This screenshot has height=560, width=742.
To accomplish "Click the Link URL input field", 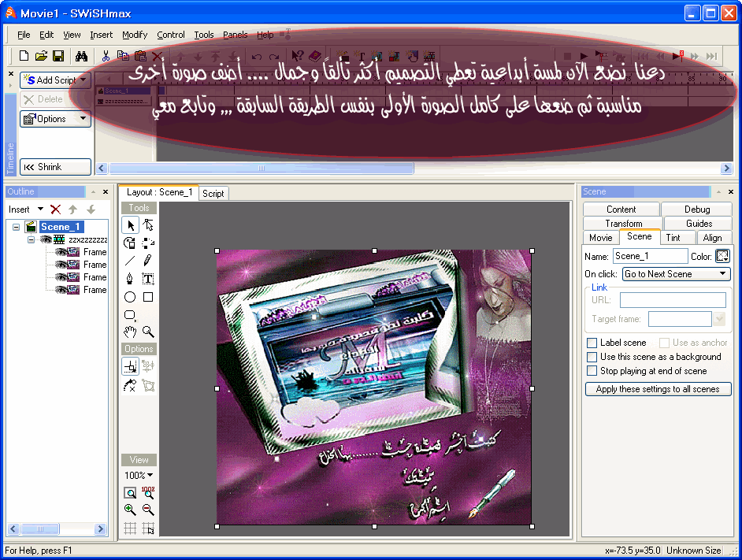I will point(673,300).
